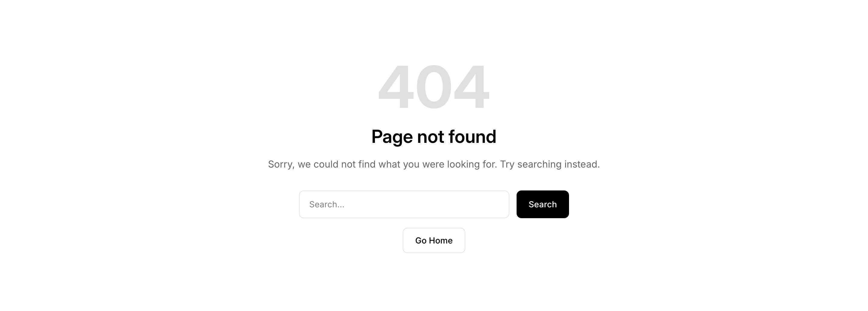Click the Sorry, we could not find message

pos(434,165)
